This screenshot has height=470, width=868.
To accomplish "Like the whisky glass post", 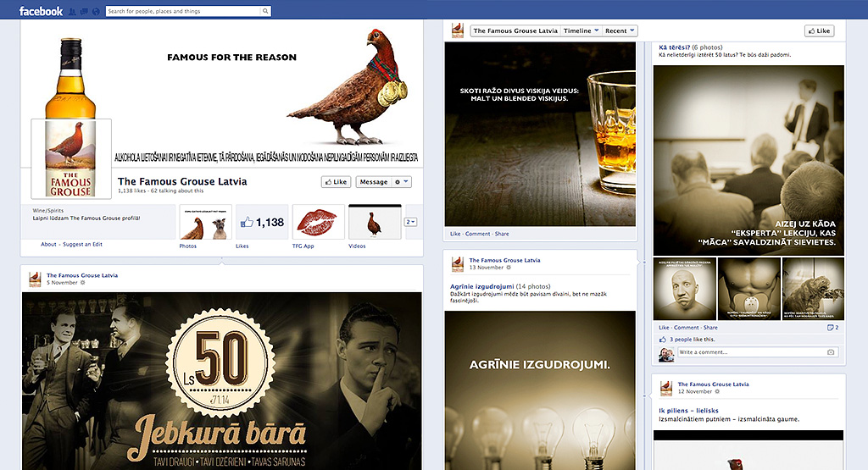I will [x=455, y=234].
